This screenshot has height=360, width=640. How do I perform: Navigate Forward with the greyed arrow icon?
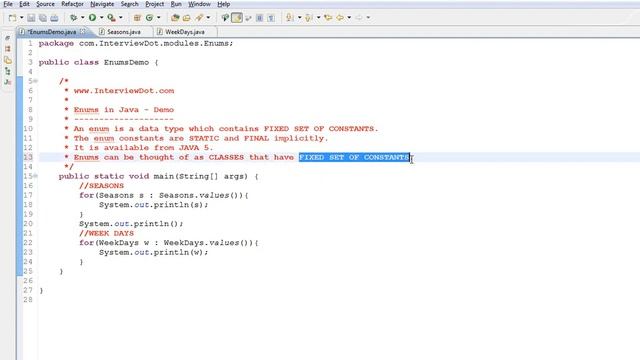[x=359, y=18]
